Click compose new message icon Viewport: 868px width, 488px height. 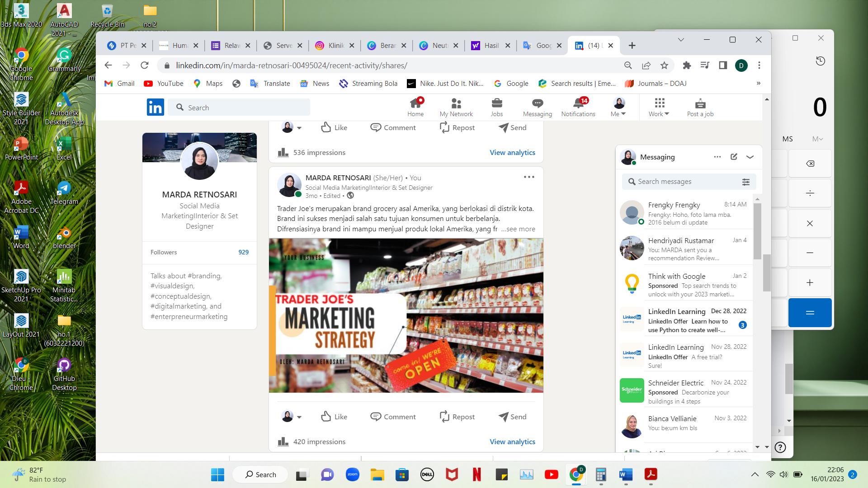pos(734,157)
